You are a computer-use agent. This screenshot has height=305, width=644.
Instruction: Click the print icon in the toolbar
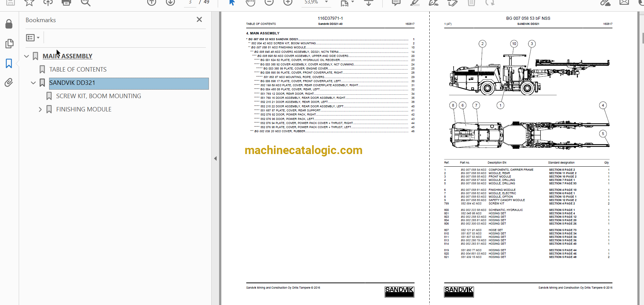coord(66,3)
